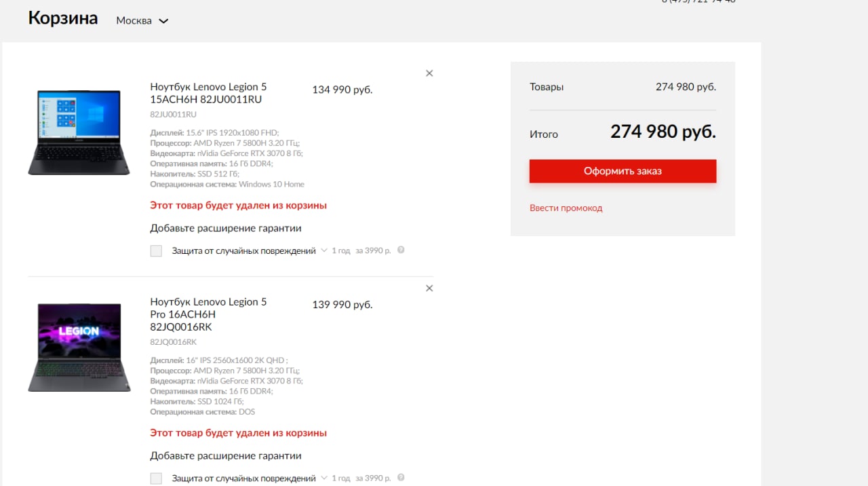View Legion 5 15ACH6H laptop thumbnail
This screenshot has height=486, width=868.
(79, 132)
